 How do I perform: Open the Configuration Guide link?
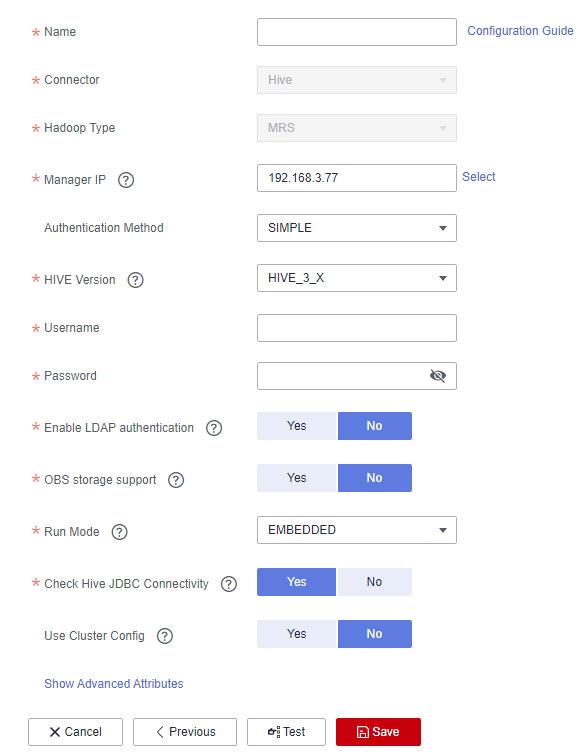click(520, 31)
